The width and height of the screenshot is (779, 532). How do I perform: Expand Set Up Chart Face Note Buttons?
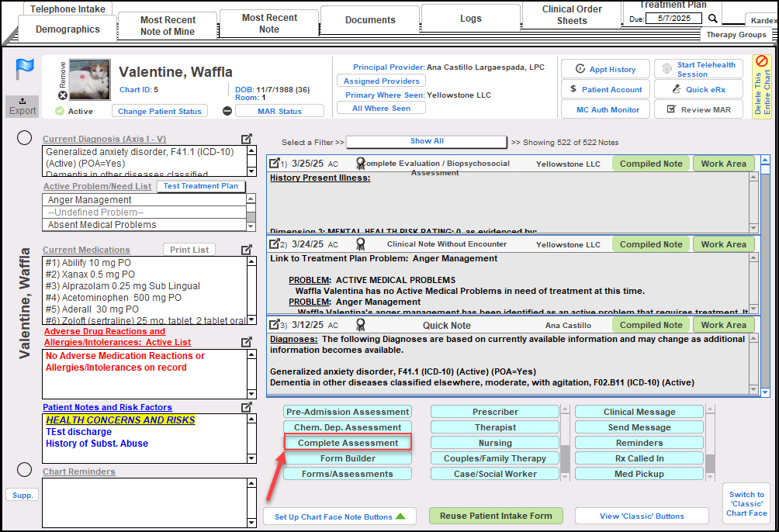[x=340, y=516]
